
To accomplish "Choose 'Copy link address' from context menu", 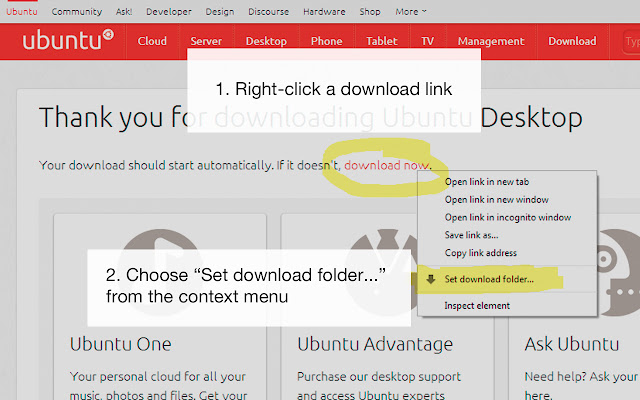I will coord(481,253).
